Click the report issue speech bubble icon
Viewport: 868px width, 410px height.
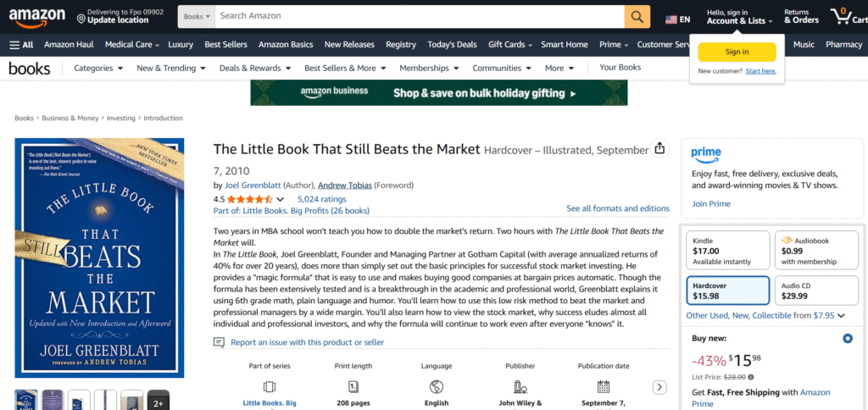(220, 342)
